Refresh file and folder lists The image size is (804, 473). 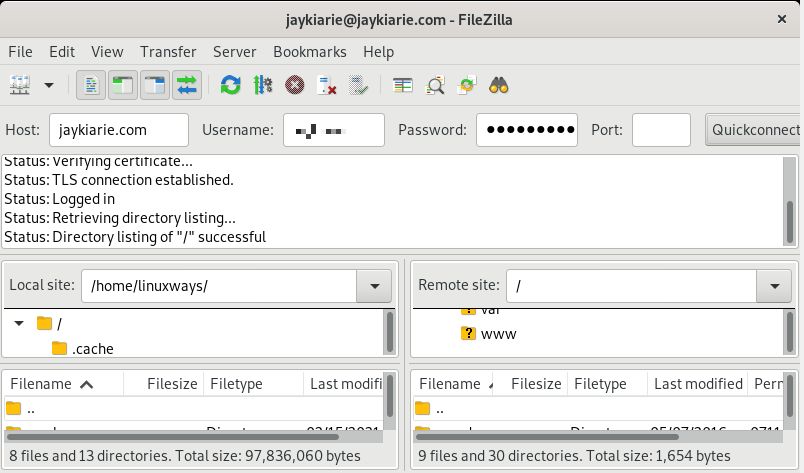coord(231,85)
